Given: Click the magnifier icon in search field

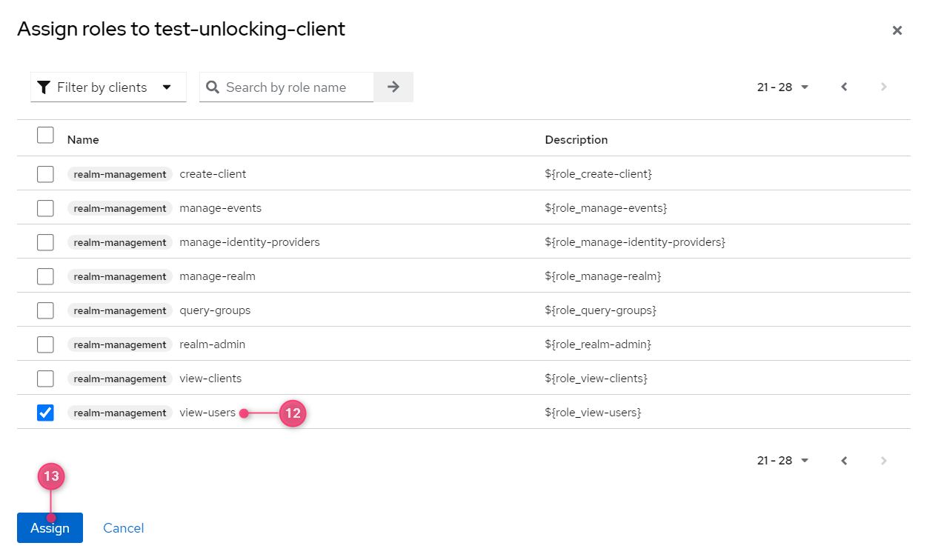Looking at the screenshot, I should click(213, 87).
